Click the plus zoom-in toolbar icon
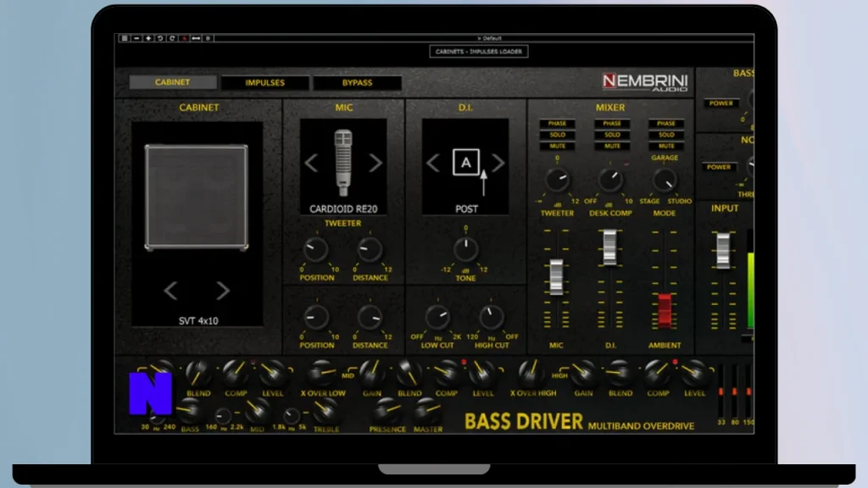Viewport: 868px width, 488px height. [x=148, y=38]
